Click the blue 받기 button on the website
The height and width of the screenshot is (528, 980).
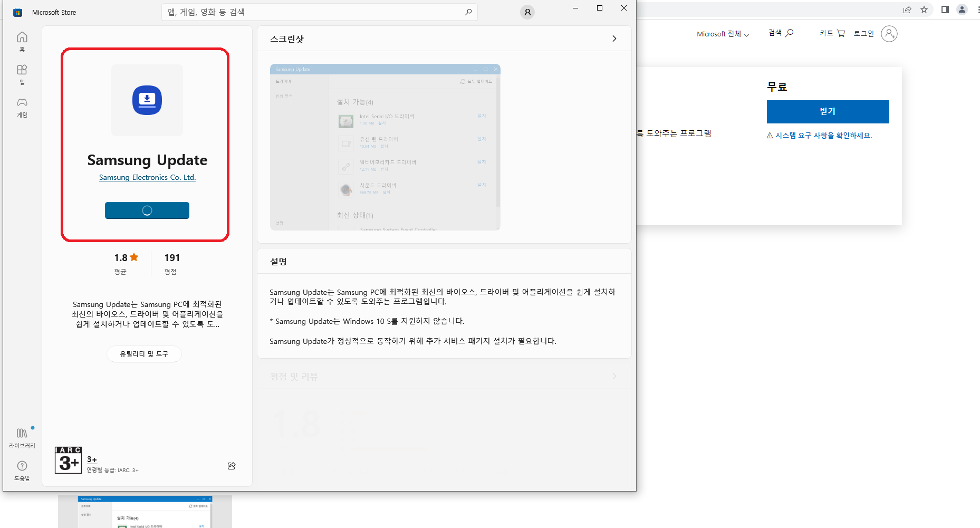click(x=828, y=112)
